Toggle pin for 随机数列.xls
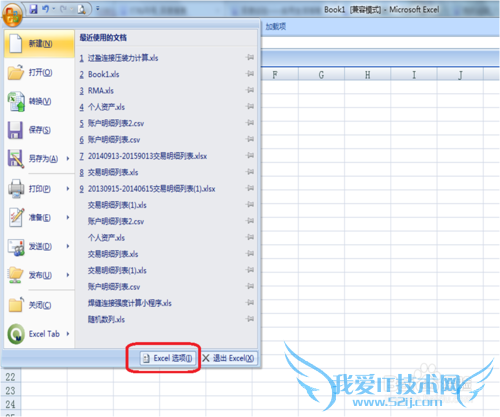This screenshot has height=417, width=500. pos(250,319)
